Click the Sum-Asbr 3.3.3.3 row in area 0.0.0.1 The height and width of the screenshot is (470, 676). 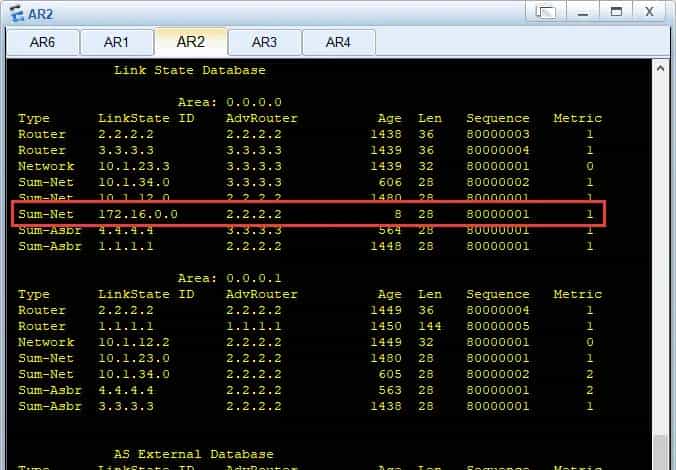pos(309,406)
